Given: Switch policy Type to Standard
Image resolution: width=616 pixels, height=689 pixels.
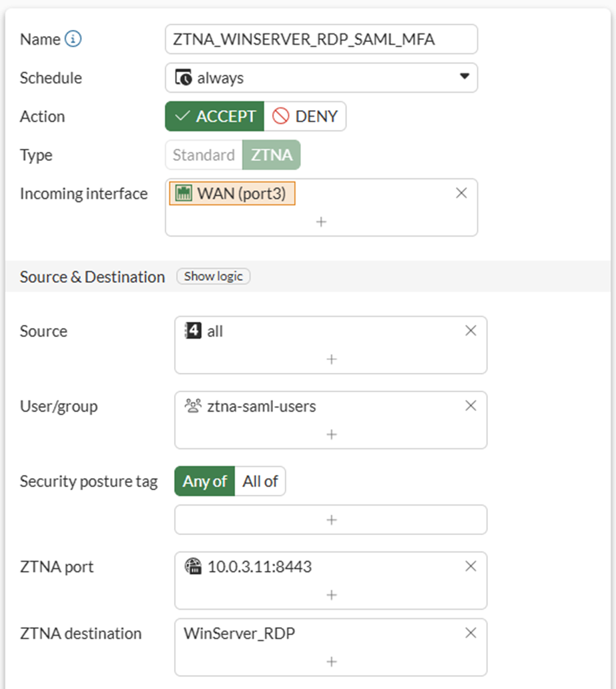Looking at the screenshot, I should pyautogui.click(x=204, y=155).
